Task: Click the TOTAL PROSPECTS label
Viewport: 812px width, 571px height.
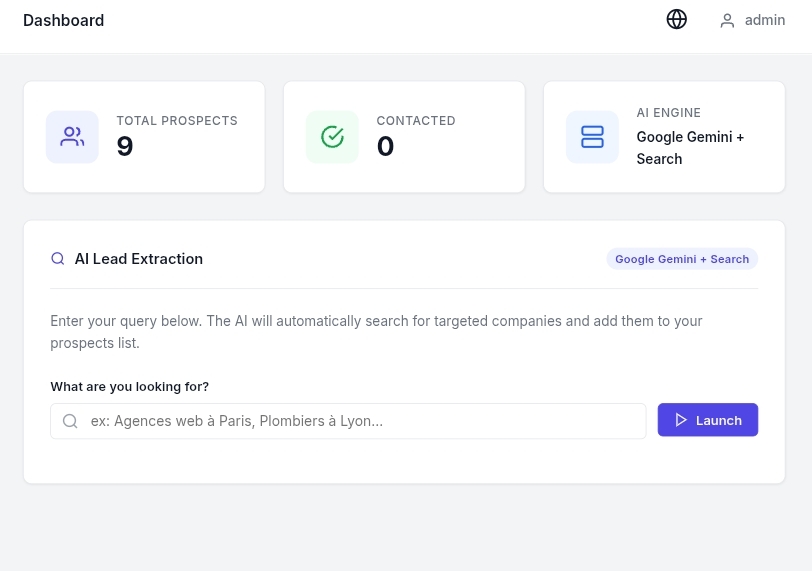Action: click(x=177, y=121)
